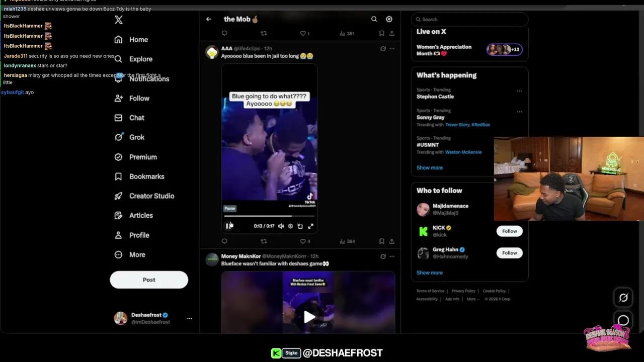Open the video in fullscreen

click(x=310, y=226)
